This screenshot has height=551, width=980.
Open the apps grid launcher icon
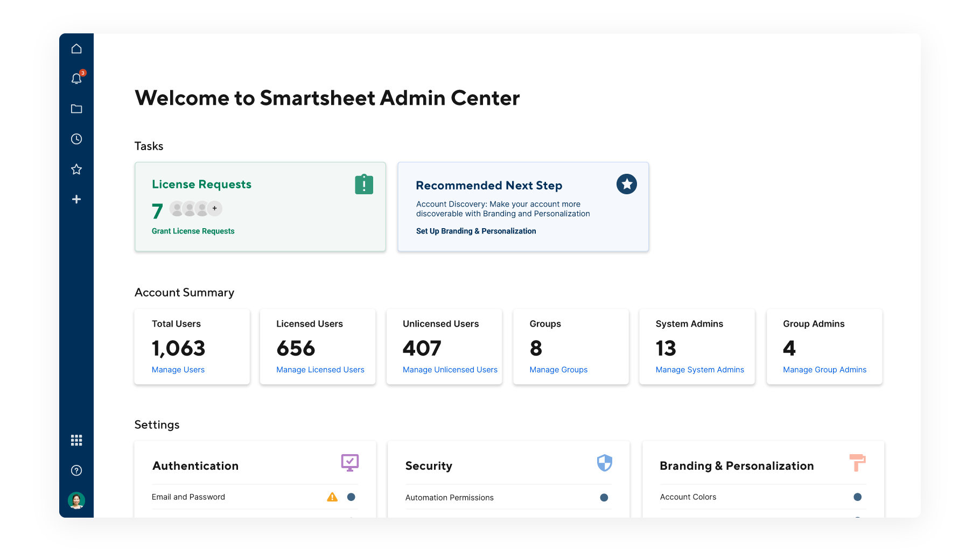tap(76, 440)
